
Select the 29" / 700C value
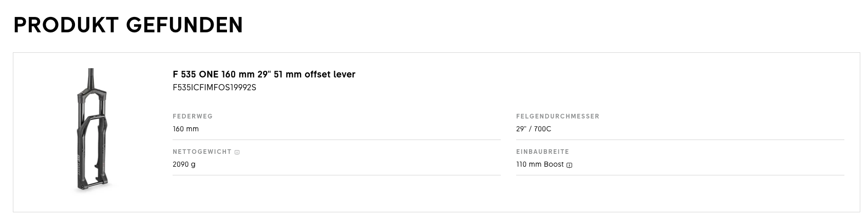click(x=534, y=129)
